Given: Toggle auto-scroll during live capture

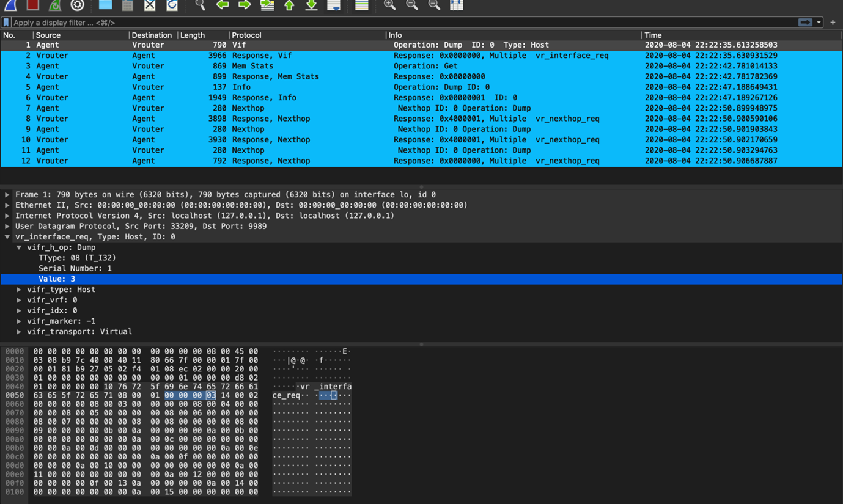Looking at the screenshot, I should pyautogui.click(x=334, y=5).
